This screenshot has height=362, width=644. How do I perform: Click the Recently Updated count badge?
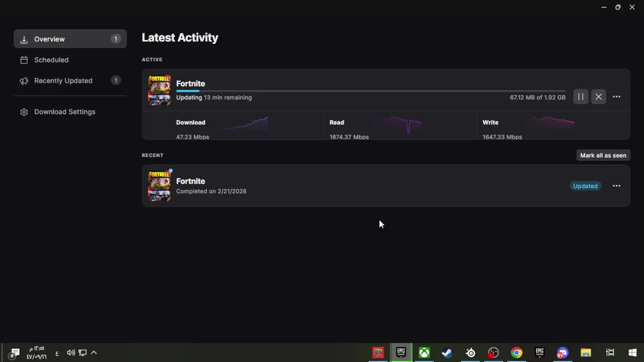pos(116,80)
